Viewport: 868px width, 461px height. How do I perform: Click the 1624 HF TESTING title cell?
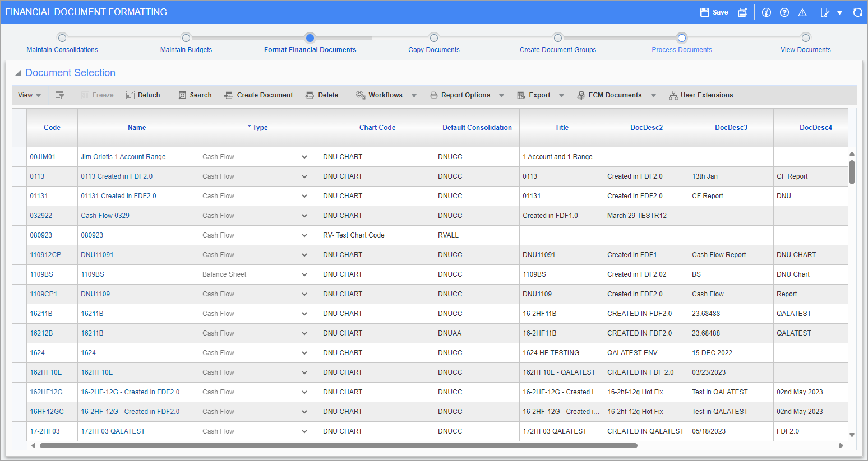[562, 353]
